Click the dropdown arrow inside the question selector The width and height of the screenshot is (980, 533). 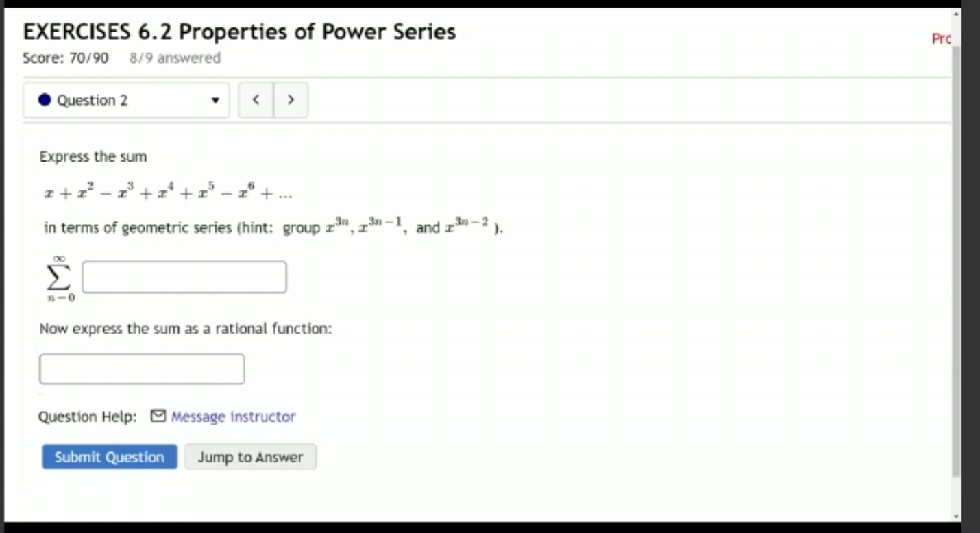click(x=215, y=100)
